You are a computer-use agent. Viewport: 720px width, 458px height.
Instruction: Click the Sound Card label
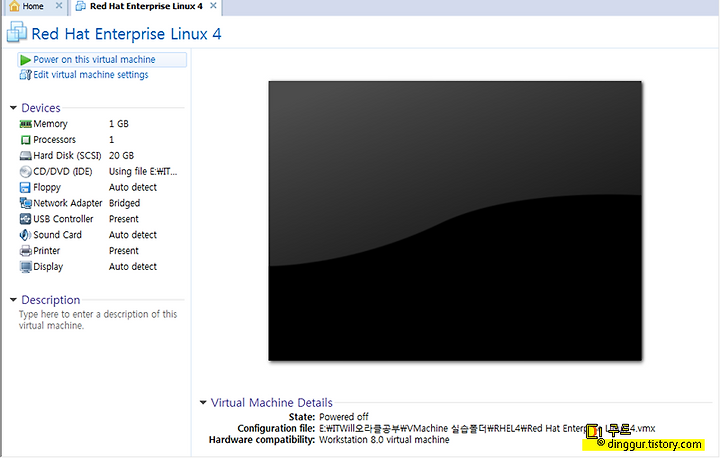click(57, 235)
